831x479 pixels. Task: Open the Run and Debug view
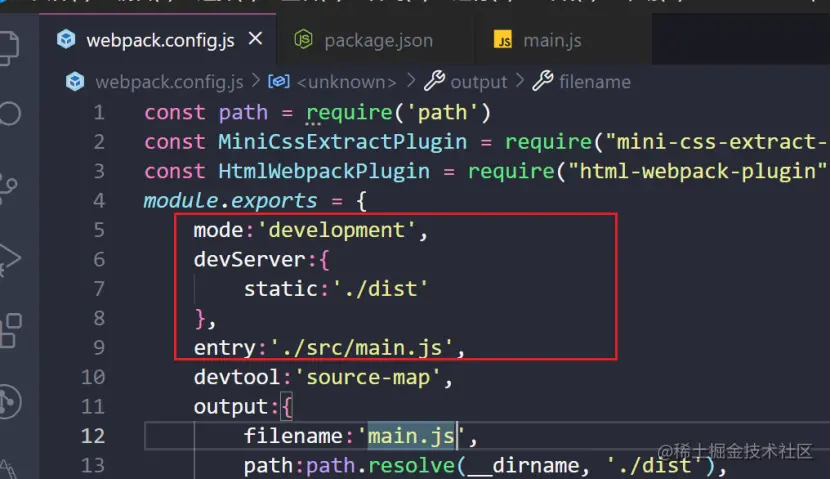[10, 259]
